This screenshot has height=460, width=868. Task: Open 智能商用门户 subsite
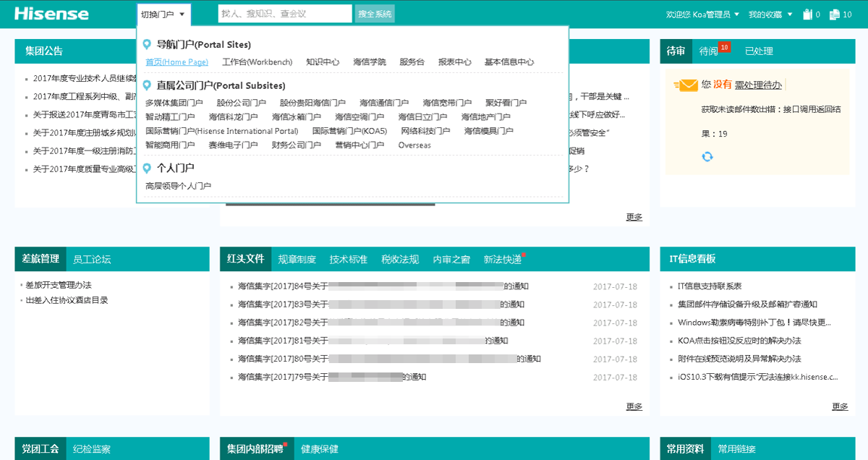170,145
